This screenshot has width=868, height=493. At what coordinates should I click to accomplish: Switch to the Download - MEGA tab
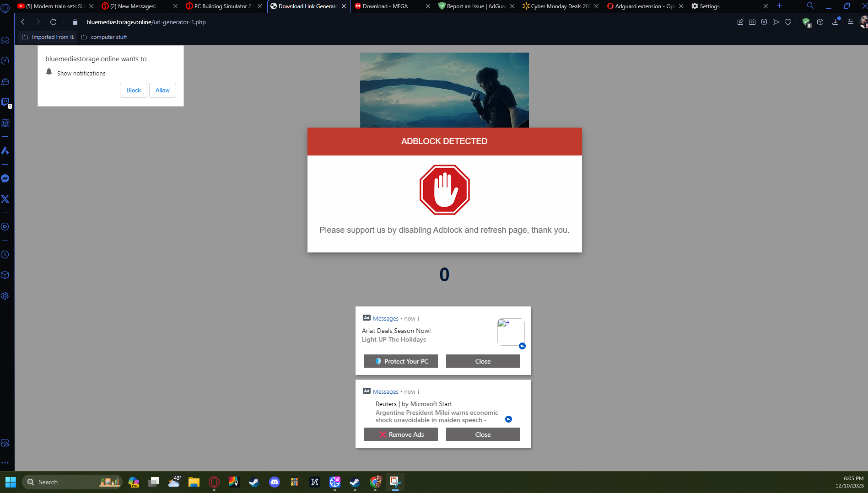[x=387, y=6]
